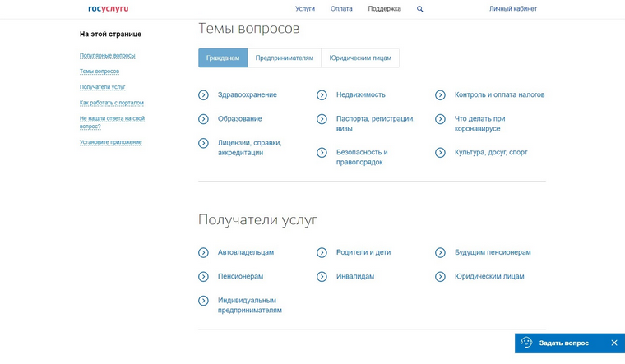Open the Услуги menu item
This screenshot has width=625, height=364.
click(x=305, y=9)
